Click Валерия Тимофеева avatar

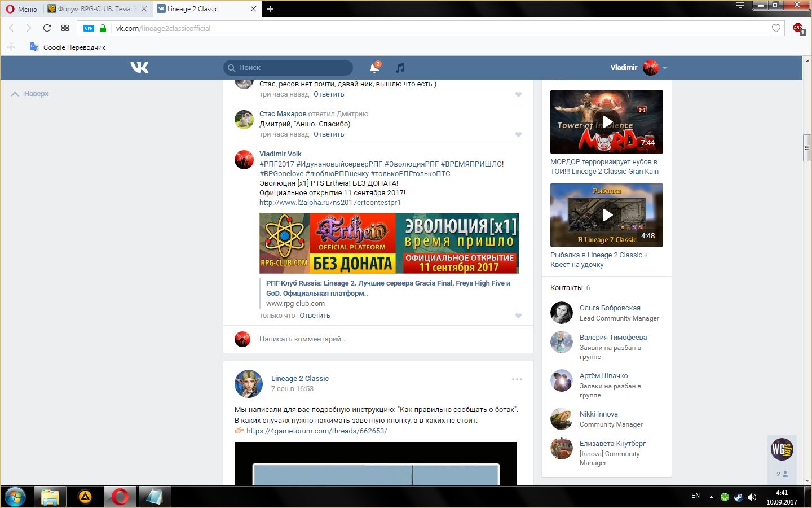[x=562, y=342]
